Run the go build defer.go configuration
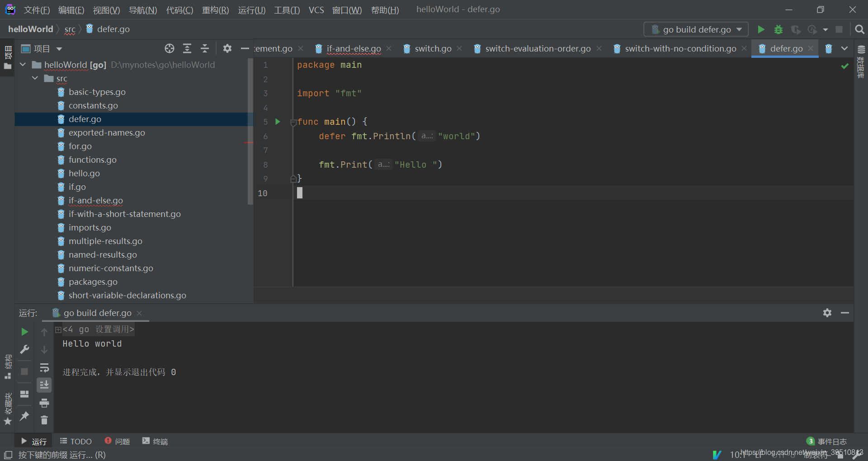This screenshot has width=868, height=461. click(x=761, y=29)
